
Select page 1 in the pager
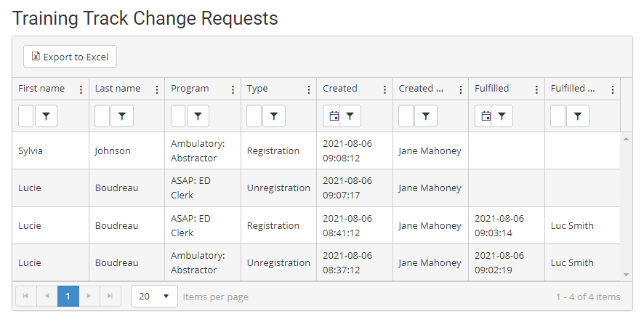pos(68,297)
